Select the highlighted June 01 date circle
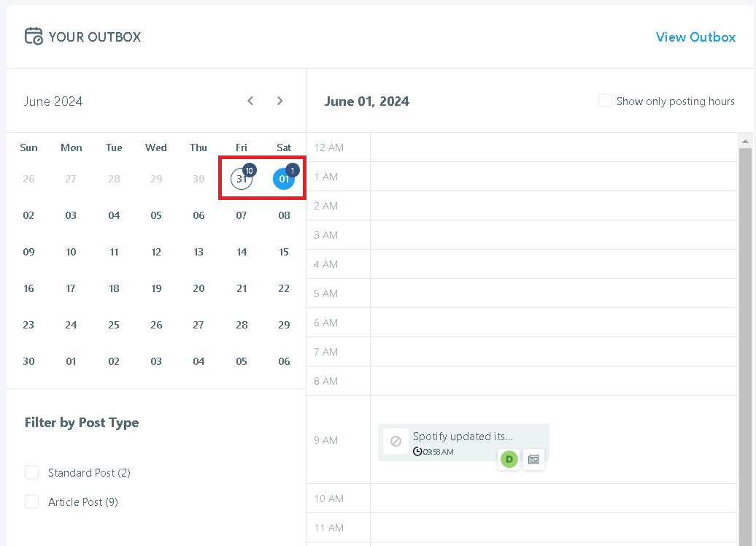756x546 pixels. (x=284, y=179)
